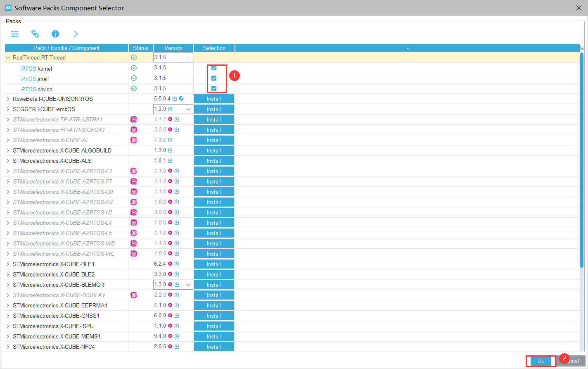Expand the STMicroelectronics.X-CUBE-GNSS1 pack
The width and height of the screenshot is (588, 369).
pyautogui.click(x=8, y=316)
